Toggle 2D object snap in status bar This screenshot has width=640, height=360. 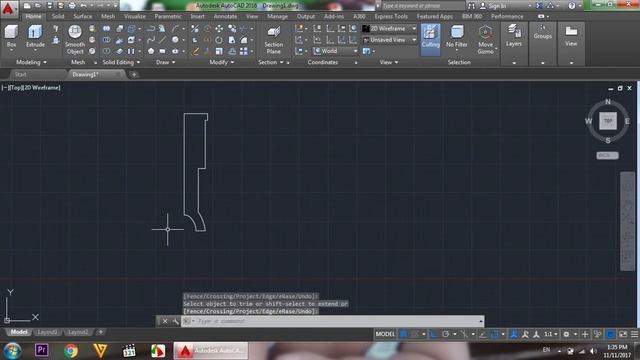coord(495,334)
